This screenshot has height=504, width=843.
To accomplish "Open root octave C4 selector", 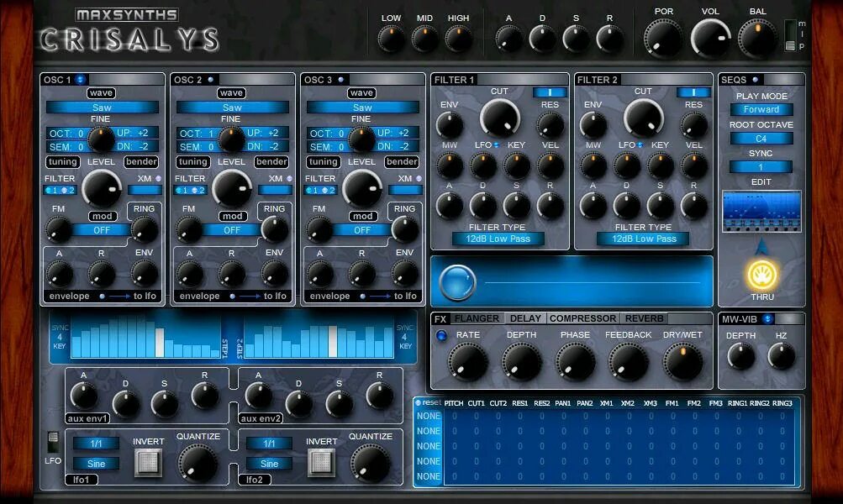I will pos(761,139).
